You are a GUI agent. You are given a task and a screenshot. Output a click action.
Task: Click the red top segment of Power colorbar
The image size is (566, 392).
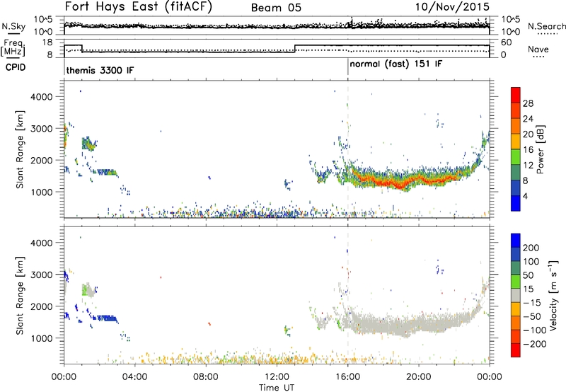tap(516, 96)
